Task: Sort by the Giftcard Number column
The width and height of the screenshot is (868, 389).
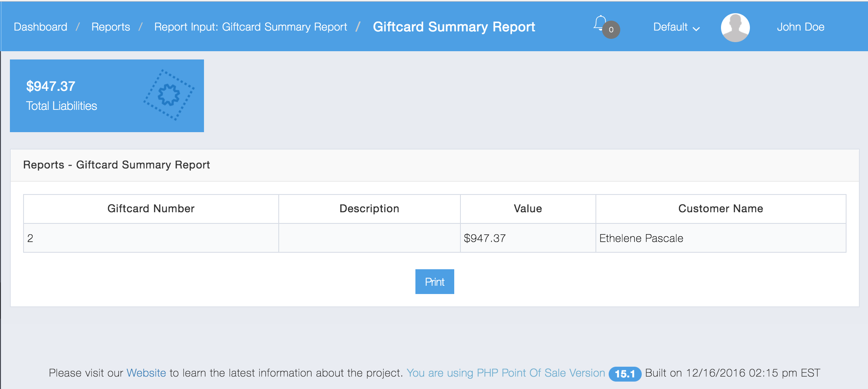Action: 151,209
